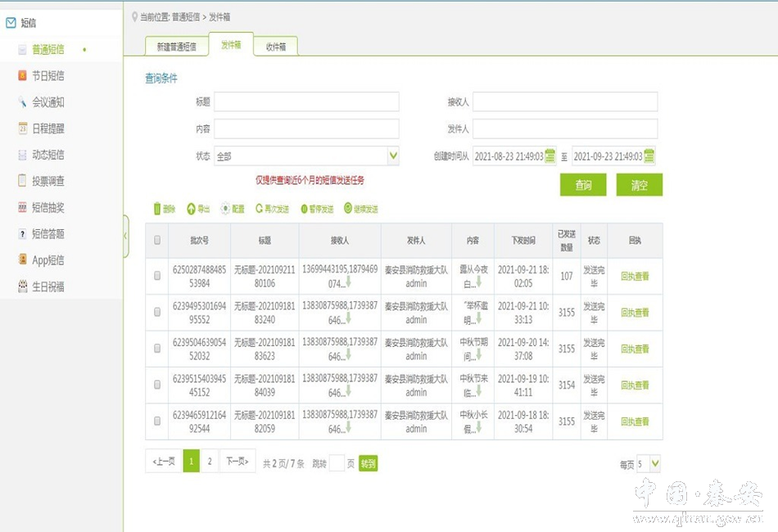The width and height of the screenshot is (778, 532).
Task: Click the 继续发送 continue icon
Action: tap(348, 209)
